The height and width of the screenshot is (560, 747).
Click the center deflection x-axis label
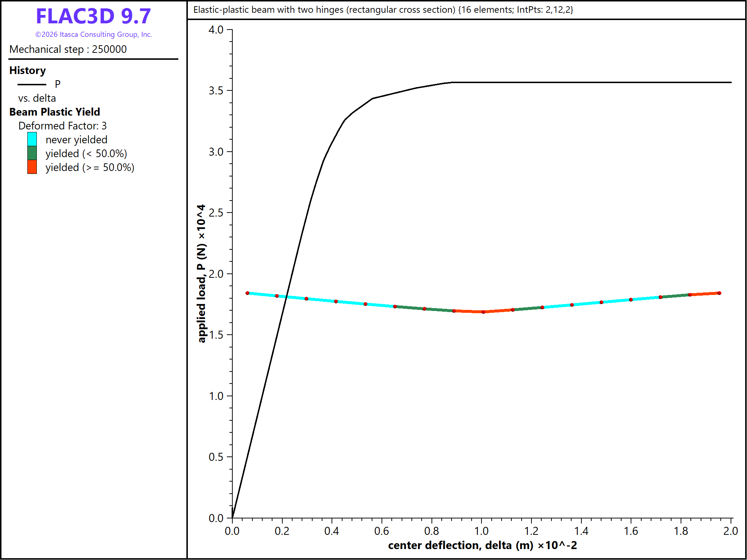(x=483, y=545)
